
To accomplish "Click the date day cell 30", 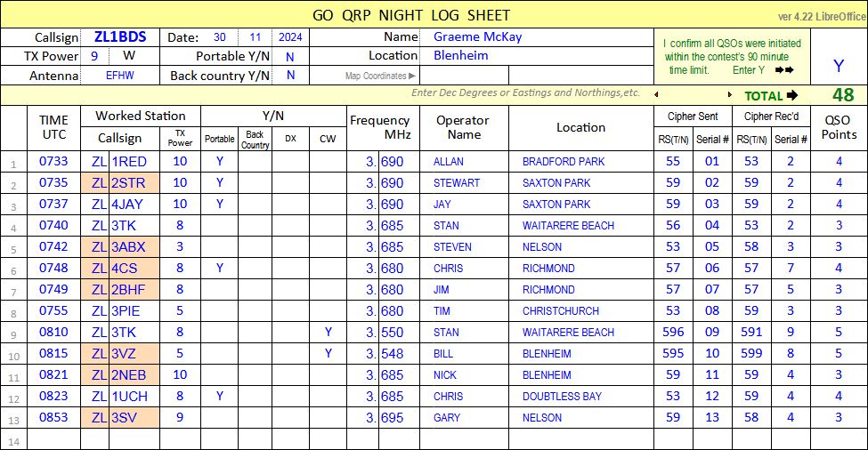I will click(x=220, y=37).
